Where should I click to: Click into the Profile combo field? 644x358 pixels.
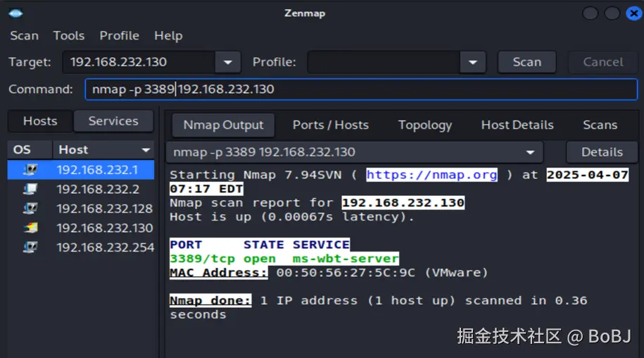384,62
